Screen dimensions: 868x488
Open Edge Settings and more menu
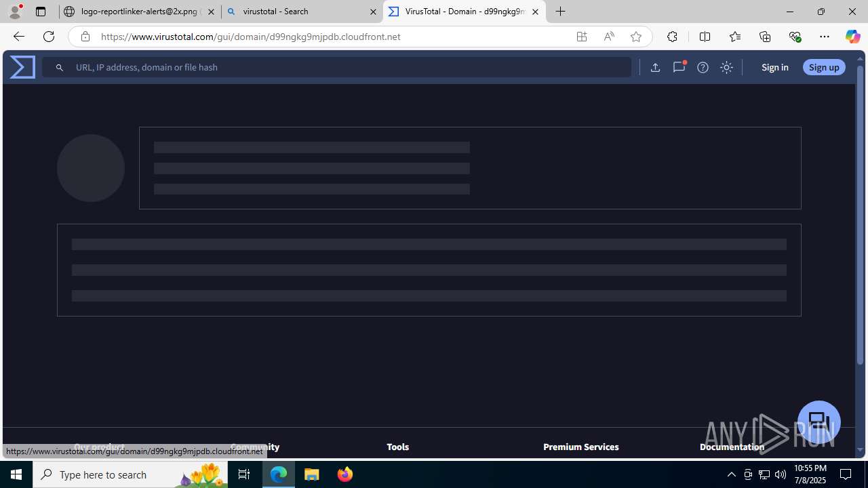coord(825,37)
